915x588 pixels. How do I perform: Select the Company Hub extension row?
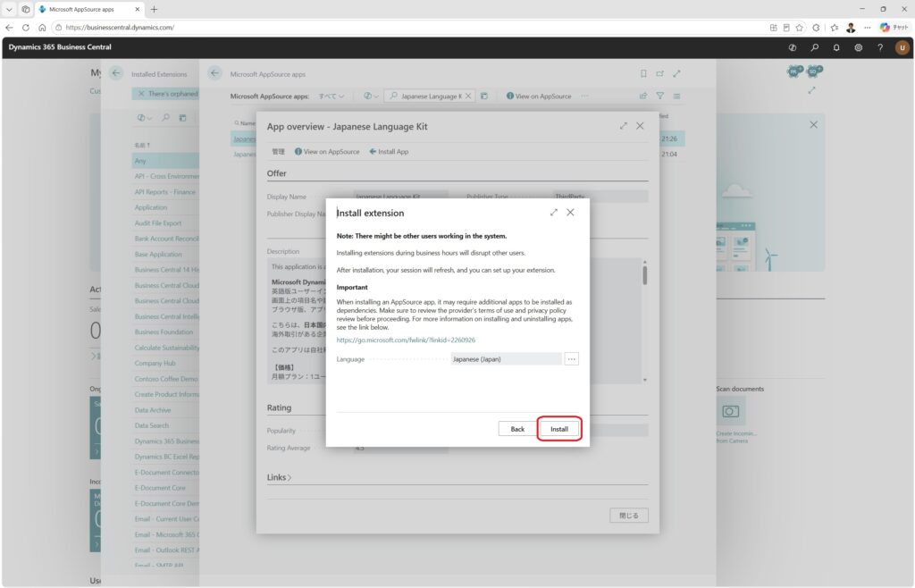pyautogui.click(x=165, y=363)
